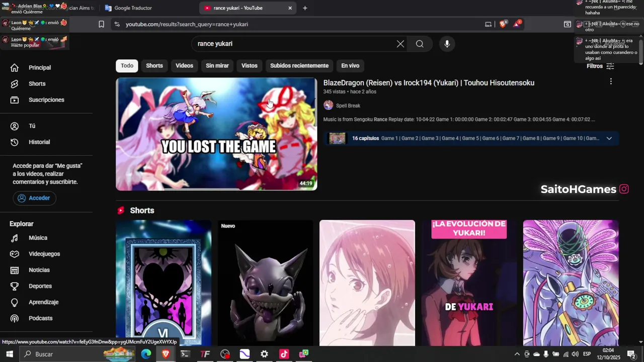Image resolution: width=644 pixels, height=362 pixels.
Task: Close the rance yukari YouTube tab
Action: tap(290, 8)
